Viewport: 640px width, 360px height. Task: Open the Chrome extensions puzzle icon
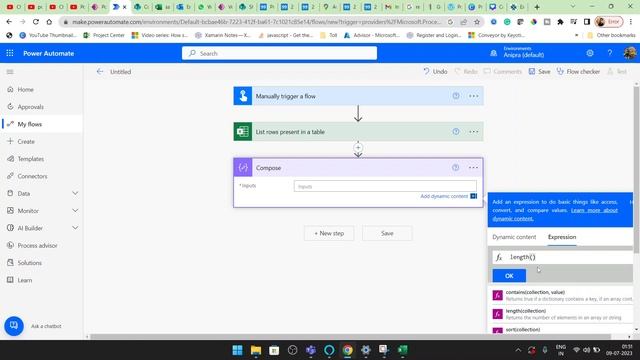click(560, 22)
